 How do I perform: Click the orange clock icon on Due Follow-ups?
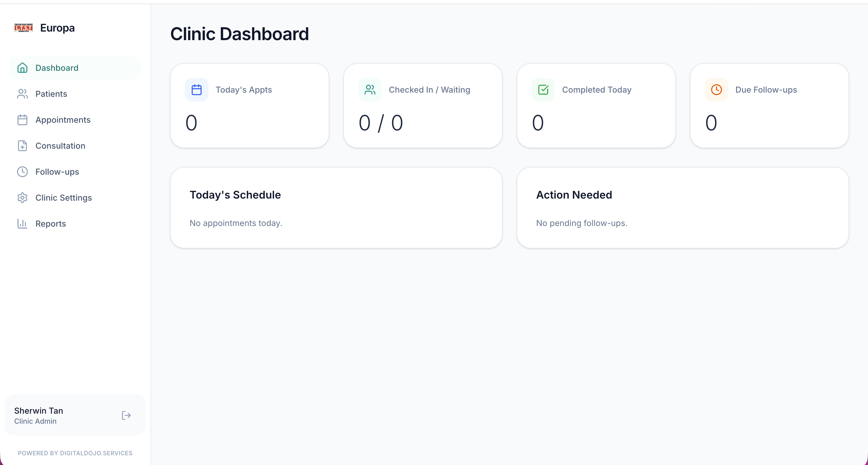click(716, 90)
